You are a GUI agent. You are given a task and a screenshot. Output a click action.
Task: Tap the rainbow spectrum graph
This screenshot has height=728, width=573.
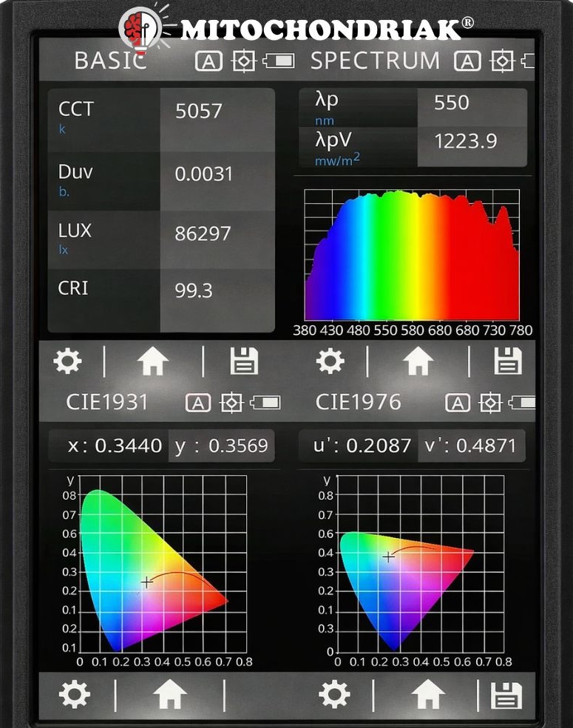411,256
